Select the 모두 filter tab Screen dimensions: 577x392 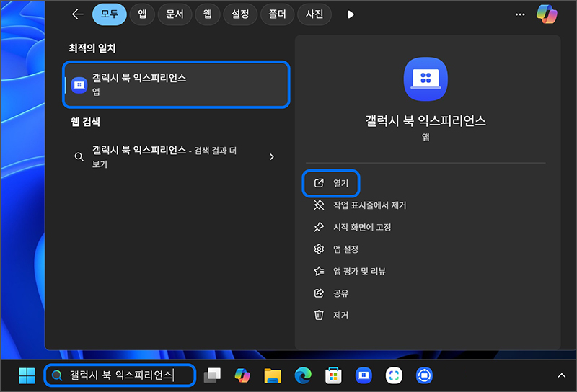click(x=110, y=14)
